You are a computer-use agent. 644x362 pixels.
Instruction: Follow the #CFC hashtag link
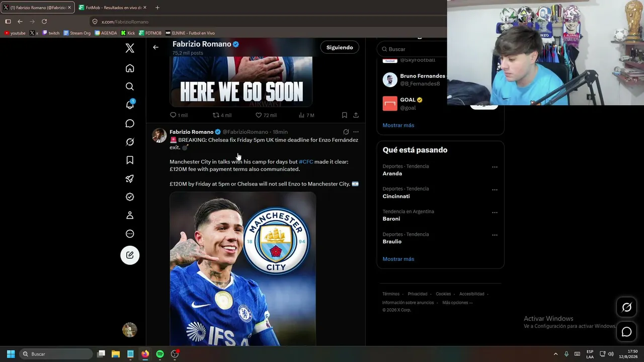pyautogui.click(x=306, y=162)
